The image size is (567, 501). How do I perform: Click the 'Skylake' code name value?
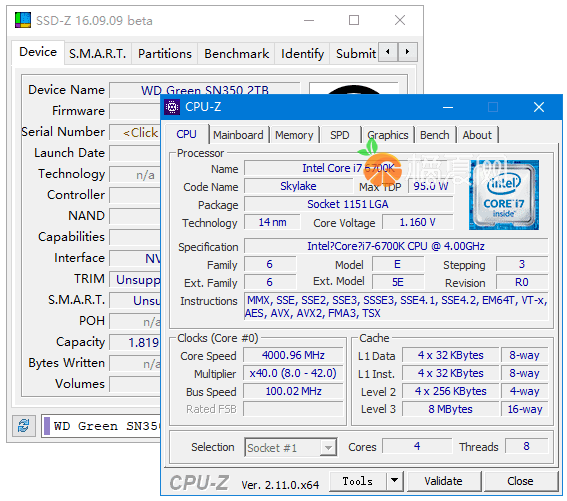pos(298,186)
